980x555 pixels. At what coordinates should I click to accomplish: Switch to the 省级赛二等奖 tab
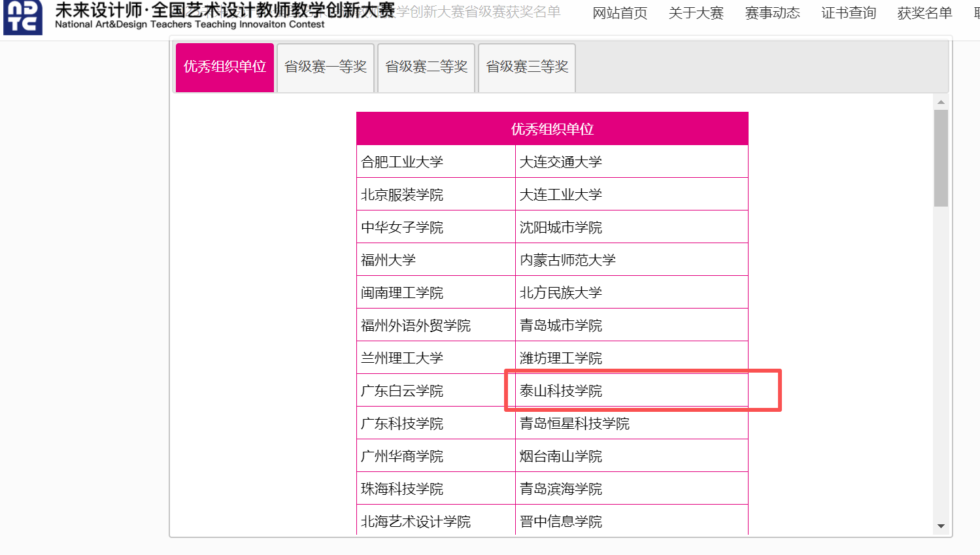pos(426,67)
